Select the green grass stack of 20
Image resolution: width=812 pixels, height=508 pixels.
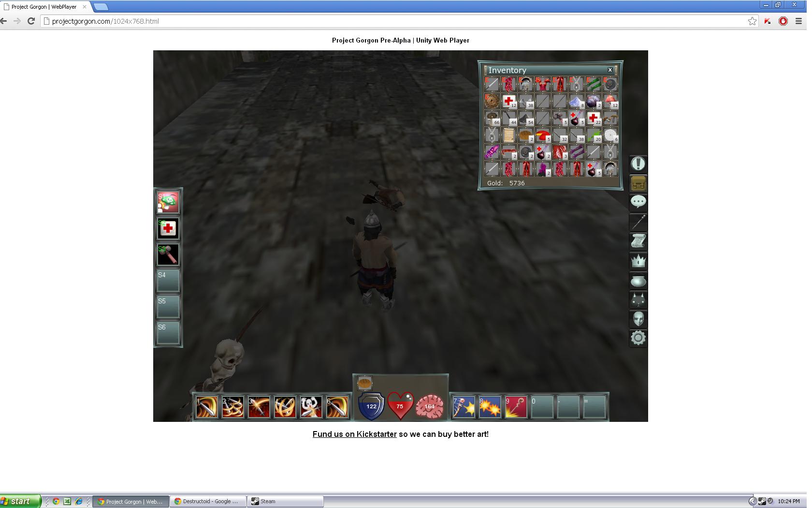pyautogui.click(x=593, y=135)
